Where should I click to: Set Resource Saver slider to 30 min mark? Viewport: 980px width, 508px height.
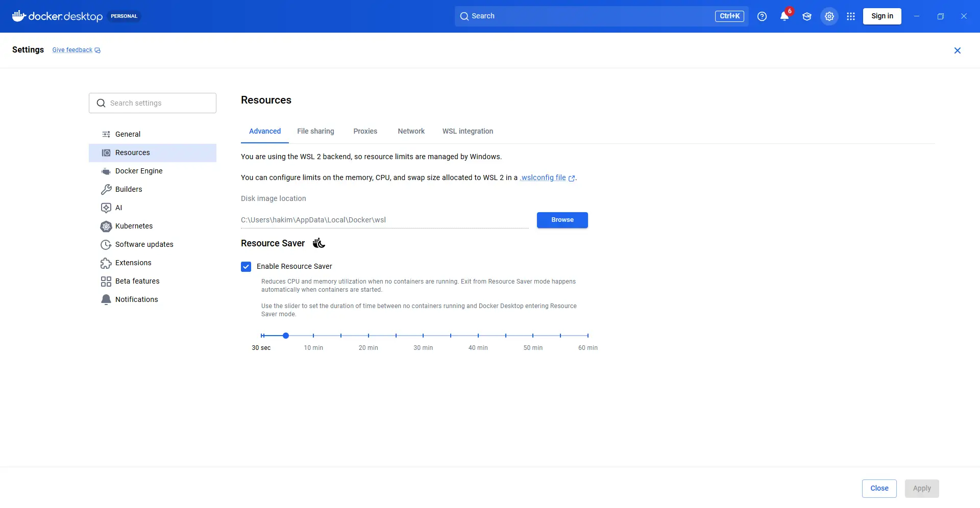[423, 336]
